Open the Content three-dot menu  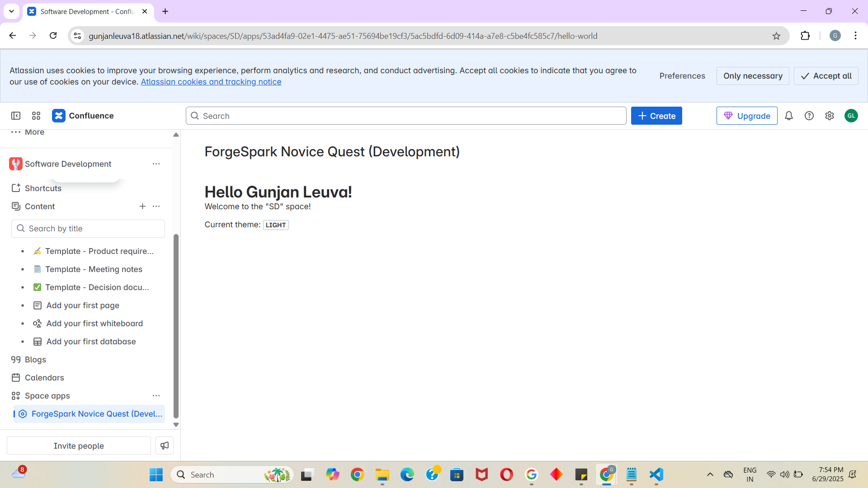156,206
